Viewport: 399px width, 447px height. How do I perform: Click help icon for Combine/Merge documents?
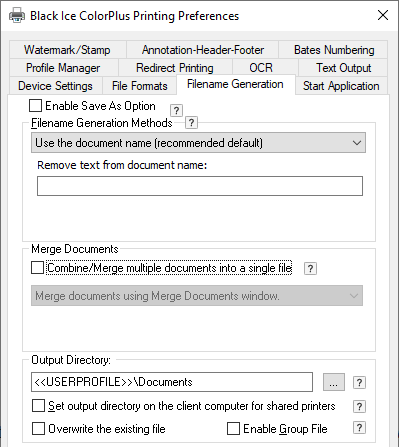(x=310, y=268)
